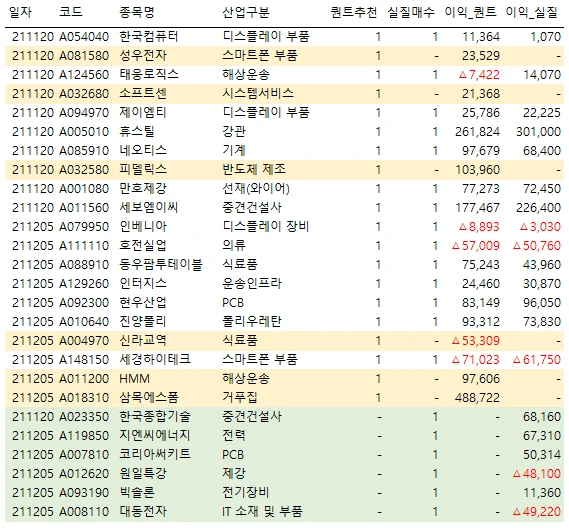
Task: Click the 종목명 column header
Action: coord(137,12)
